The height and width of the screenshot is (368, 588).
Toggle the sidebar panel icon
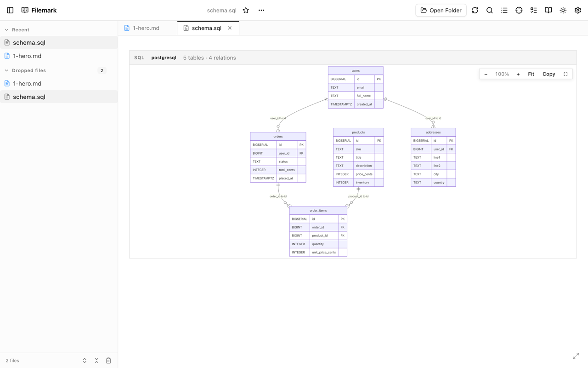[x=10, y=10]
